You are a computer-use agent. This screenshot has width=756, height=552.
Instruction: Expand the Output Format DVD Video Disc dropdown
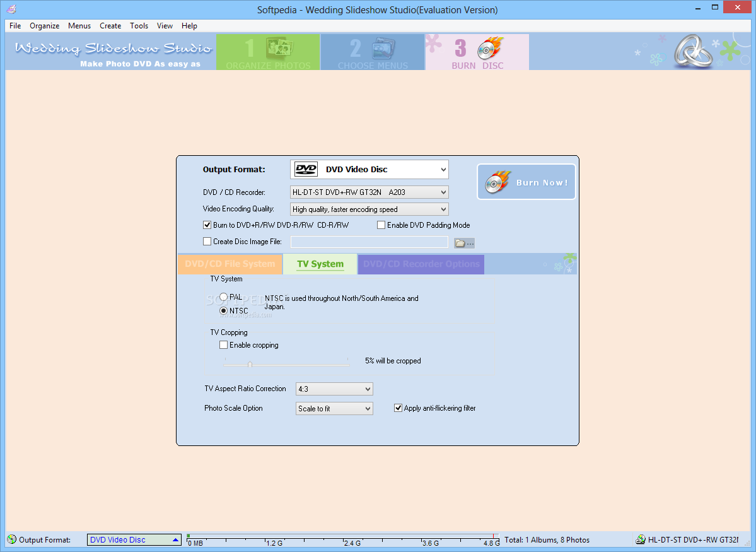tap(369, 169)
